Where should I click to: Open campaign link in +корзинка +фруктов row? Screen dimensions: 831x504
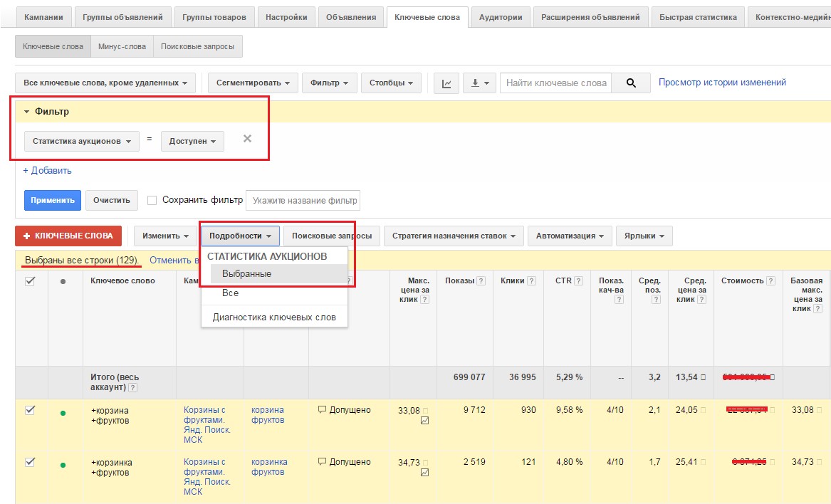coord(207,477)
